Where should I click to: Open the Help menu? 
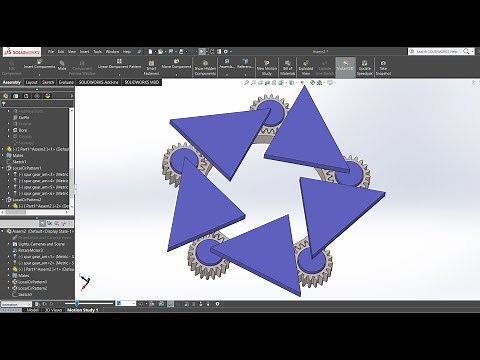click(x=127, y=52)
